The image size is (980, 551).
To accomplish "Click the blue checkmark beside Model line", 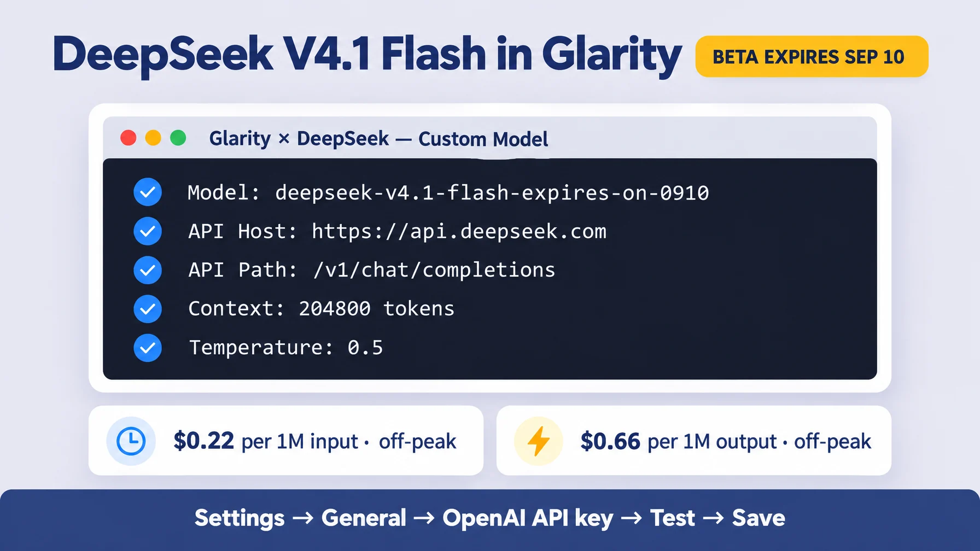I will tap(148, 192).
